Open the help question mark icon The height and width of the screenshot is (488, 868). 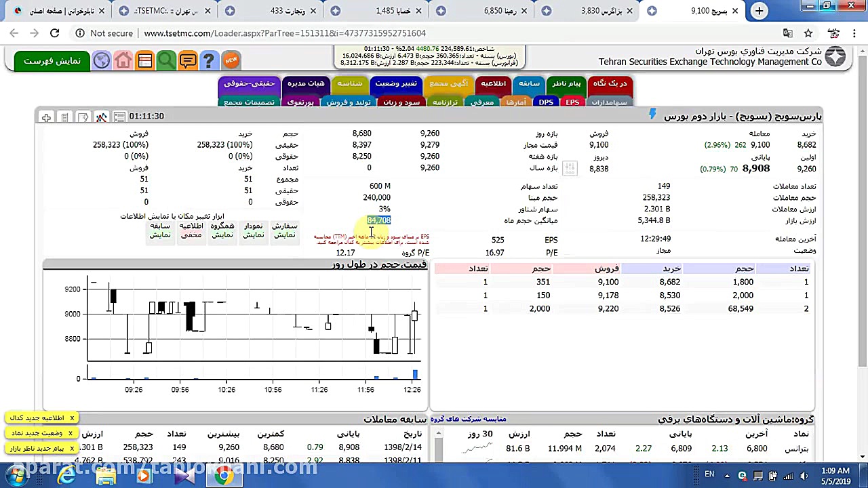(x=209, y=61)
